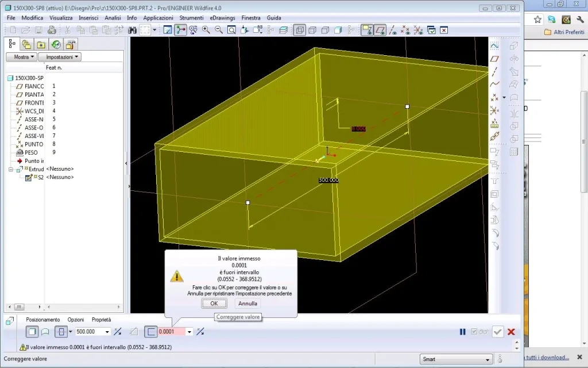Select PESO item in model tree

pos(26,152)
